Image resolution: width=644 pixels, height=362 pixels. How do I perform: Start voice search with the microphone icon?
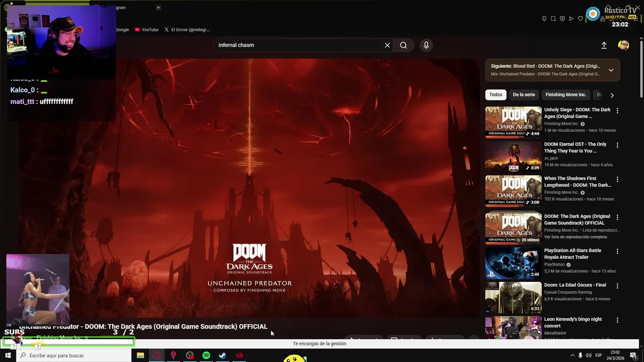426,45
